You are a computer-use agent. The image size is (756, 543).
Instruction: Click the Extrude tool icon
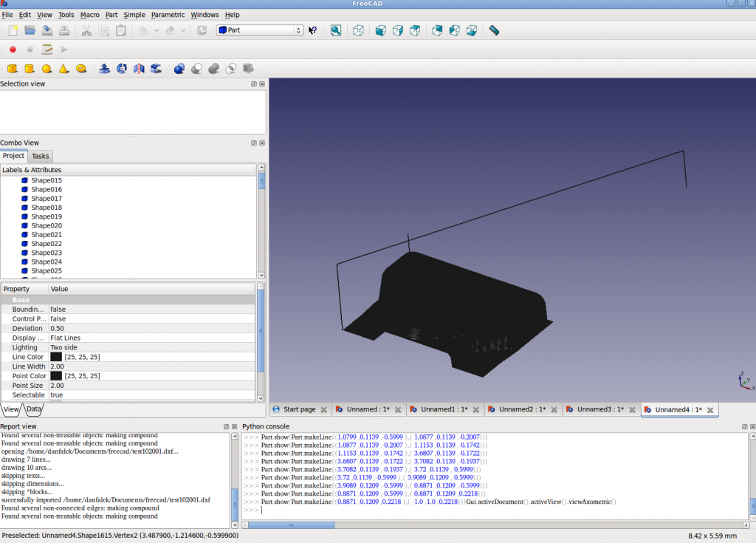(104, 69)
